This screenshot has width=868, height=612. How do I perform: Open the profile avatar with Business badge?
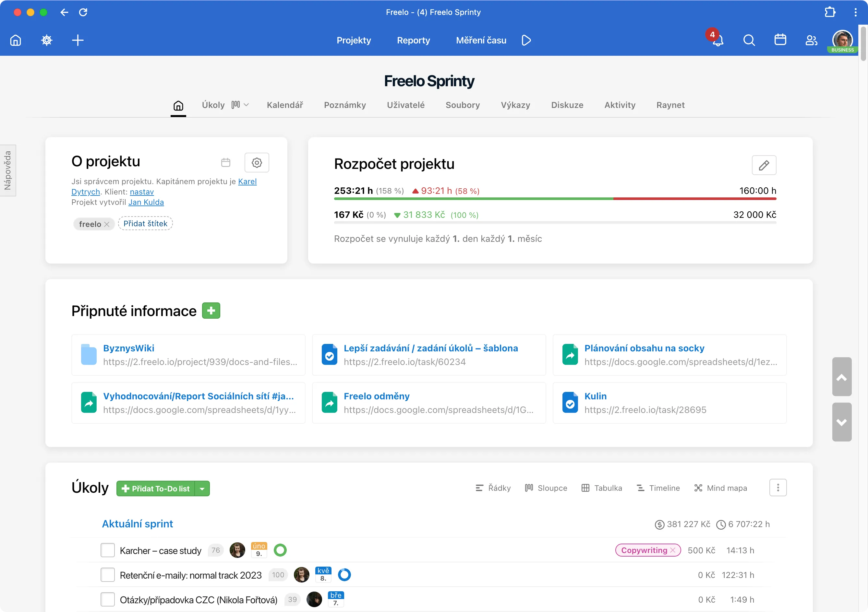(x=842, y=41)
